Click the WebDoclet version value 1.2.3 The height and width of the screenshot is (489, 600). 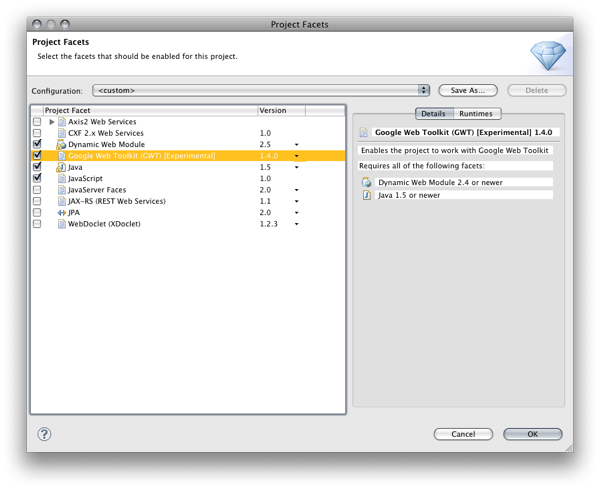click(x=269, y=224)
